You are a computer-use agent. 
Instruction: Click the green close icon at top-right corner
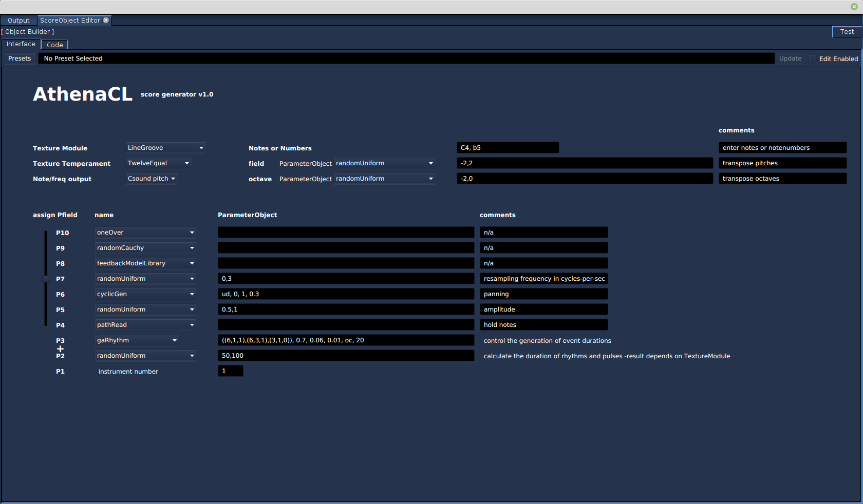(854, 7)
